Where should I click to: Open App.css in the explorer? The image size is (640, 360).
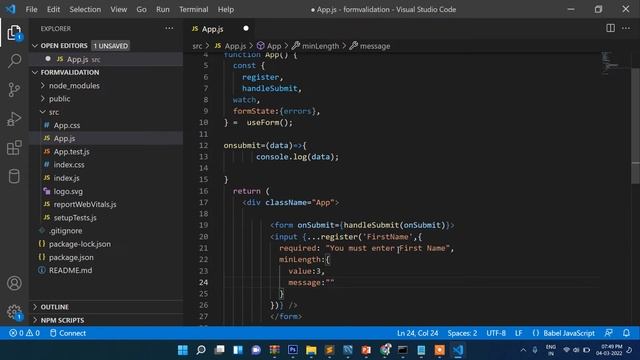coord(106,125)
